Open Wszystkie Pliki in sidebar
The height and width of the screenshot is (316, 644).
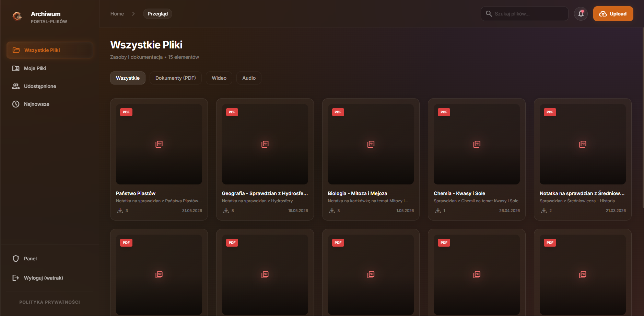pyautogui.click(x=50, y=50)
